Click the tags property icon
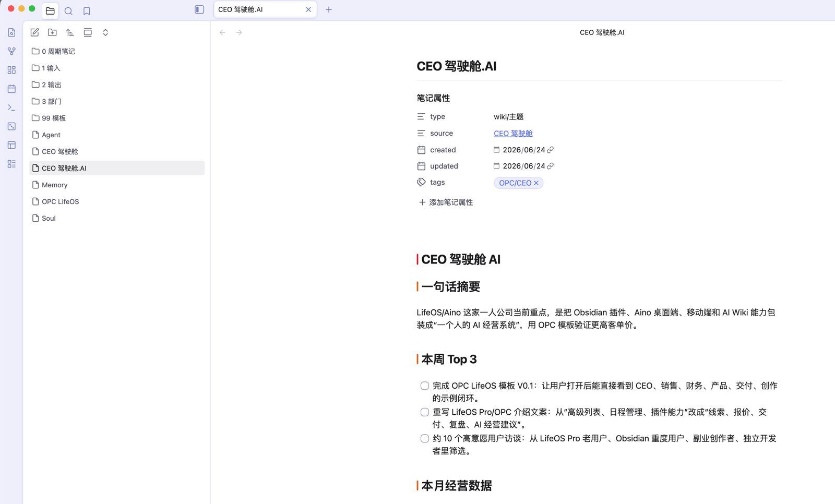The width and height of the screenshot is (835, 504). click(421, 182)
